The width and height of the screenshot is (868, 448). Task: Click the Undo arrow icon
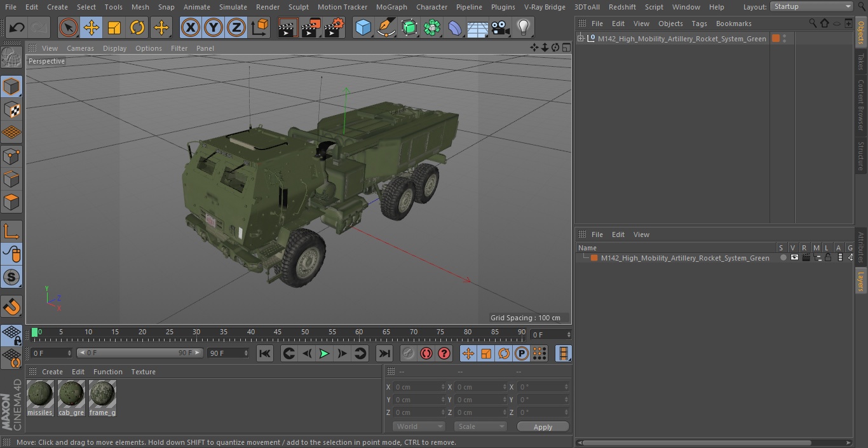[x=17, y=27]
